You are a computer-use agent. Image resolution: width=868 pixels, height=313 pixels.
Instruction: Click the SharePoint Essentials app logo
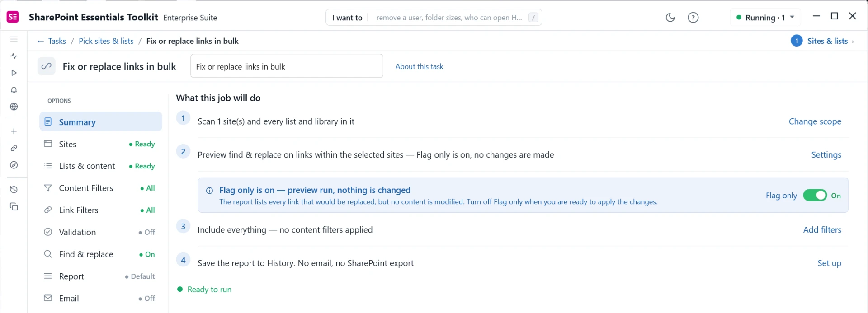pyautogui.click(x=13, y=17)
